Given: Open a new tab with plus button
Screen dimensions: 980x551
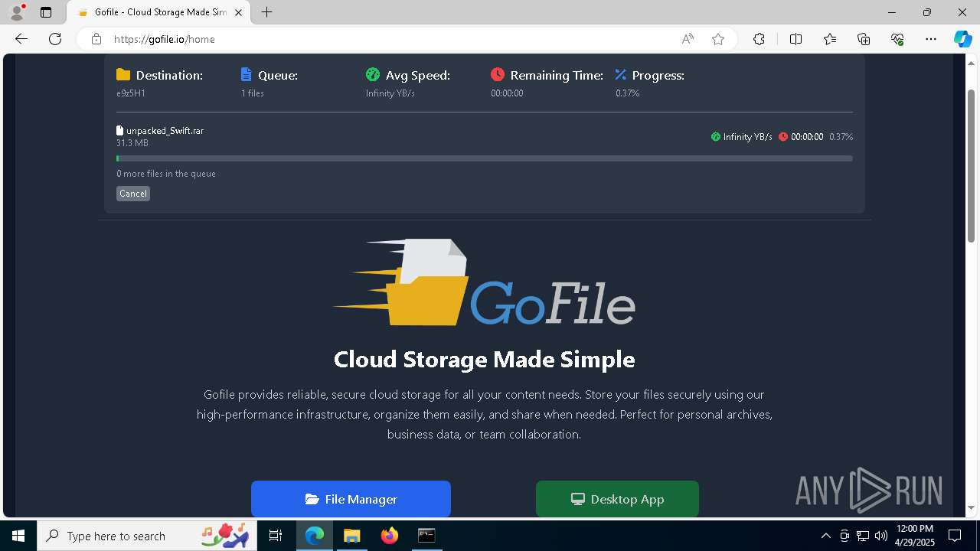Looking at the screenshot, I should point(266,12).
